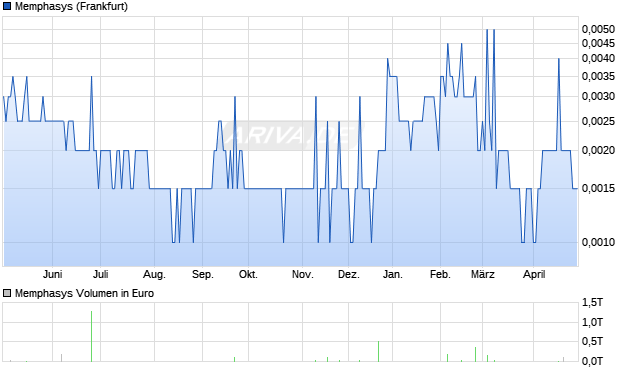Image resolution: width=620 pixels, height=371 pixels.
Task: Click the 'Okt.' month label
Action: (x=248, y=274)
